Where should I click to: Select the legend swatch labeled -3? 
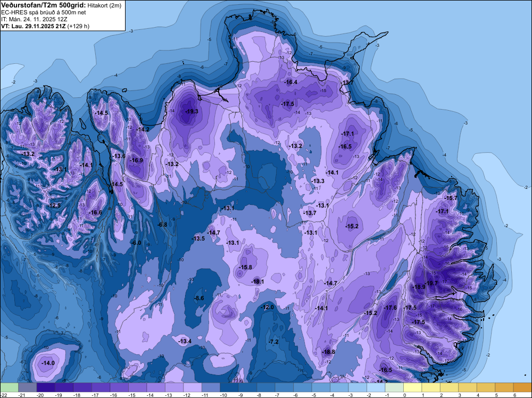(358, 387)
